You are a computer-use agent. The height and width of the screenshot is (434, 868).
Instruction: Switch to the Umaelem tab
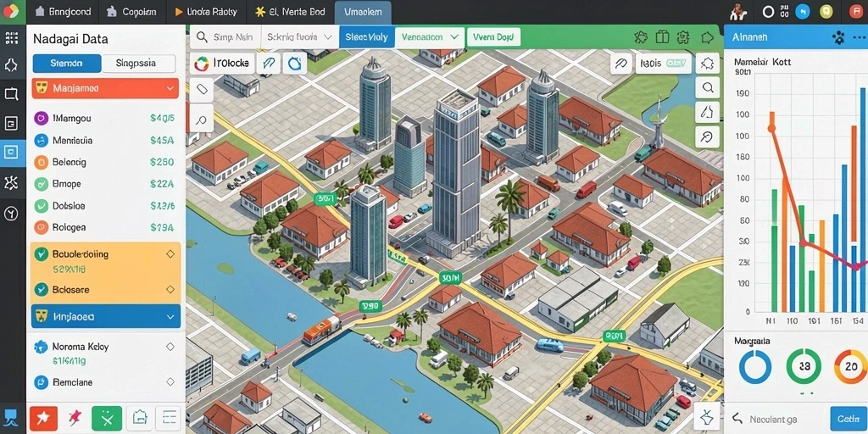click(x=363, y=12)
